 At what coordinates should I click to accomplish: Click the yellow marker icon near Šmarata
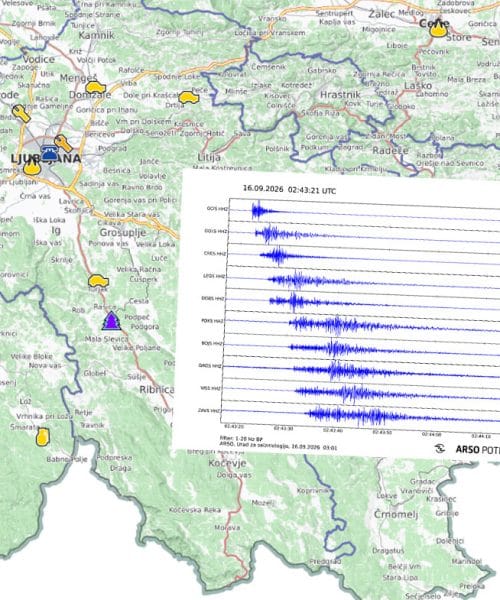[x=42, y=437]
